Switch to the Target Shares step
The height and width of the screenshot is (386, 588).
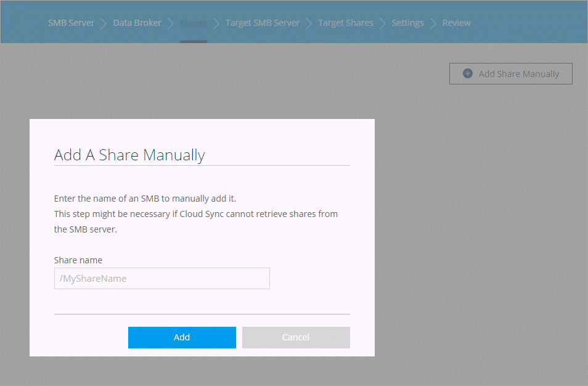345,23
